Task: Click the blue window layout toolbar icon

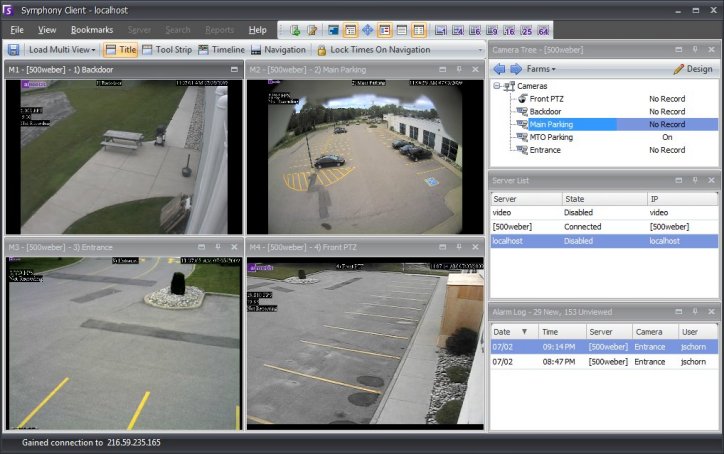Action: pyautogui.click(x=333, y=30)
